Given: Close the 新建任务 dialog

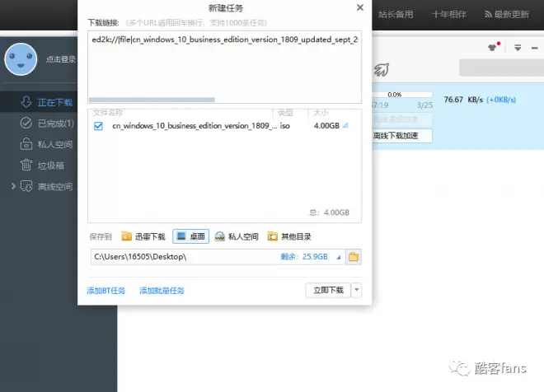Looking at the screenshot, I should [360, 7].
